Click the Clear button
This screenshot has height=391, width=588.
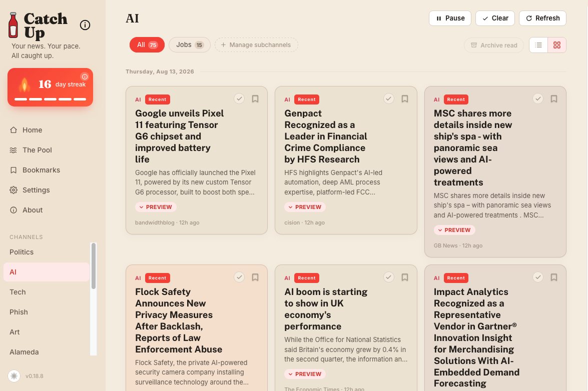point(495,18)
